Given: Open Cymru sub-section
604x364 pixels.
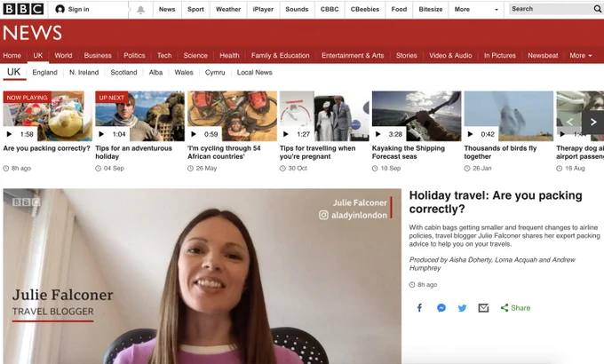Looking at the screenshot, I should (215, 73).
